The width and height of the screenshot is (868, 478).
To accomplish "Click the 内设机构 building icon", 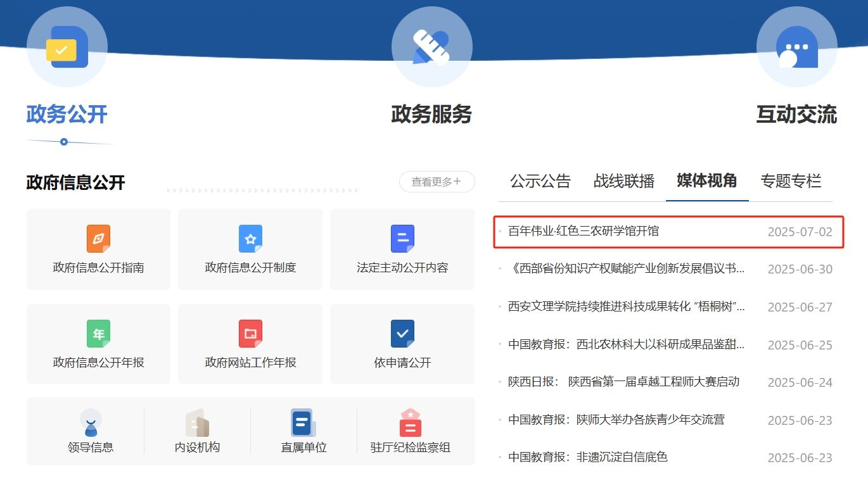I will click(x=197, y=422).
